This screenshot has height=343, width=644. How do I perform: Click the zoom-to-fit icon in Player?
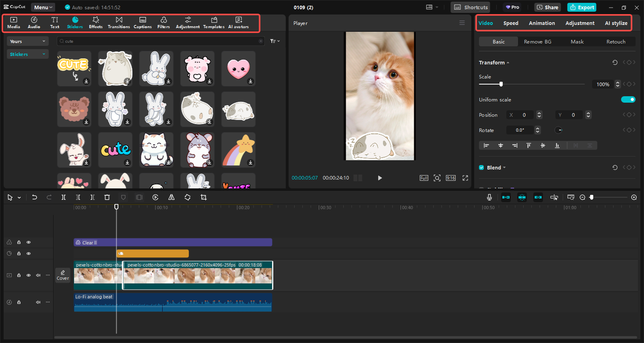[437, 178]
